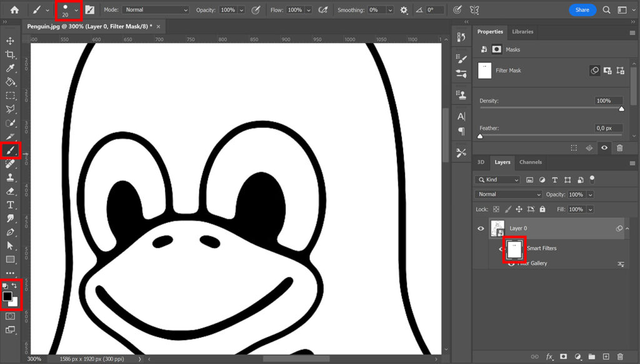Screen dimensions: 640x364
Task: Open the layer filter Kind dropdown
Action: click(x=497, y=180)
